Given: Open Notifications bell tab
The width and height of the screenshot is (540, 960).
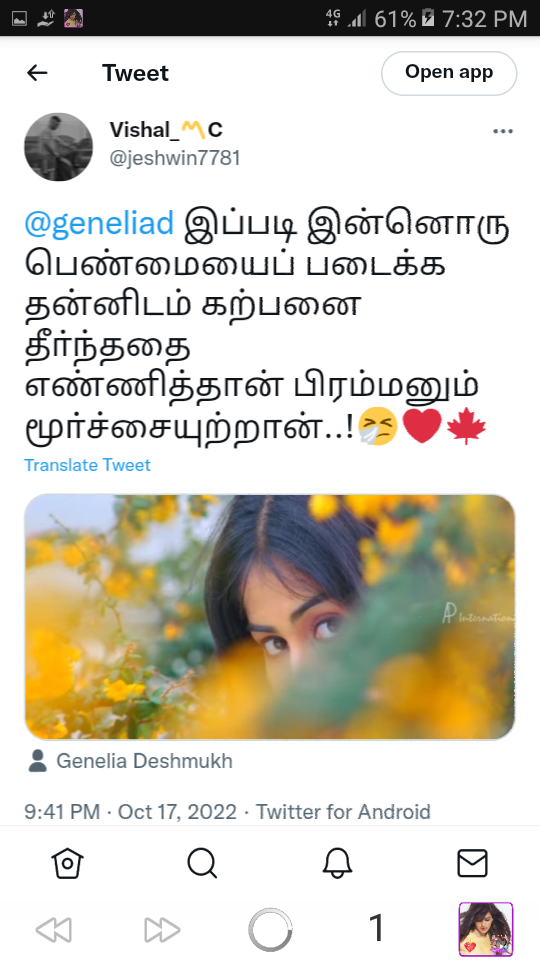Looking at the screenshot, I should point(337,863).
